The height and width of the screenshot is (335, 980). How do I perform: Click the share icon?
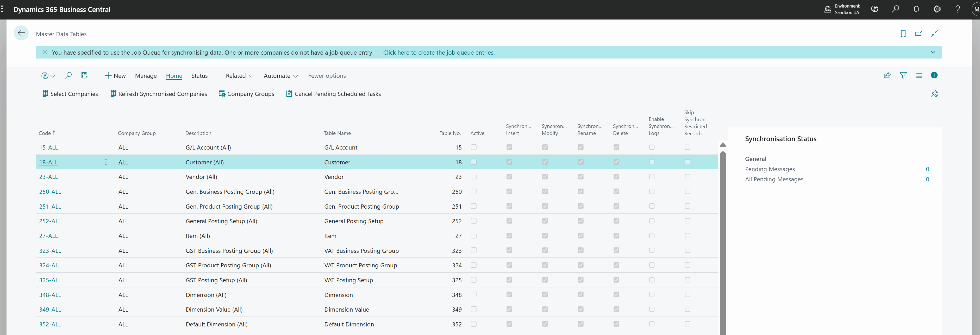pos(887,75)
